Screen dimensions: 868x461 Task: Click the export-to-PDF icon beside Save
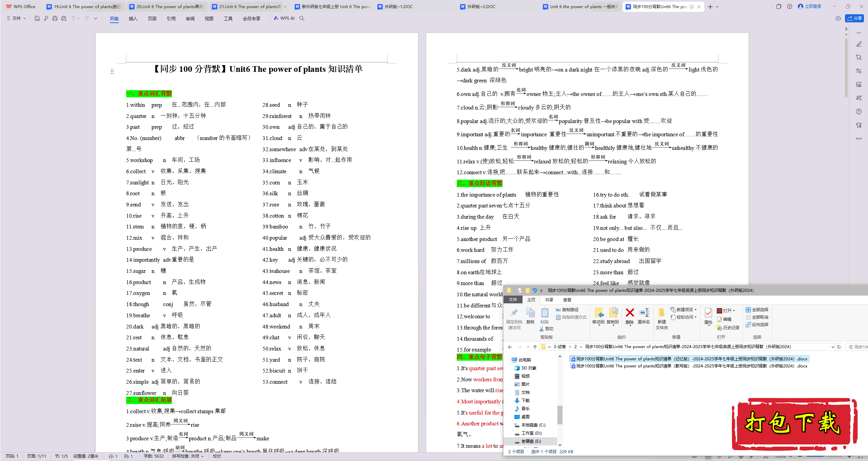[46, 18]
